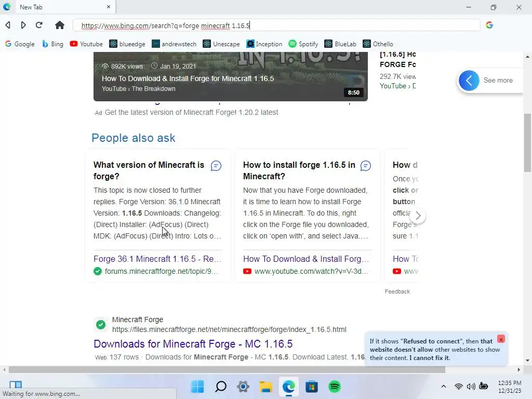Open the taskbar Search icon
This screenshot has width=532, height=399.
click(220, 387)
